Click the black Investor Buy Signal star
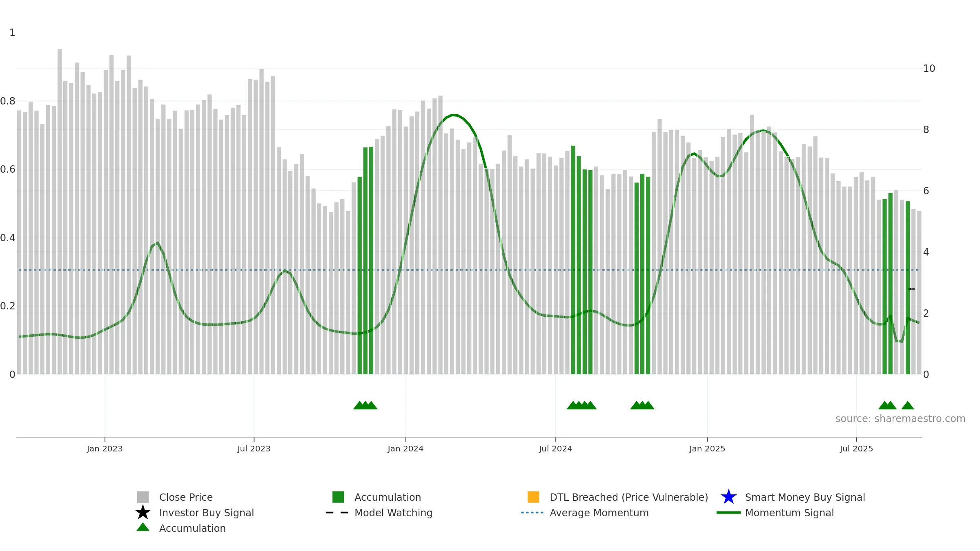The width and height of the screenshot is (980, 551). [x=143, y=513]
